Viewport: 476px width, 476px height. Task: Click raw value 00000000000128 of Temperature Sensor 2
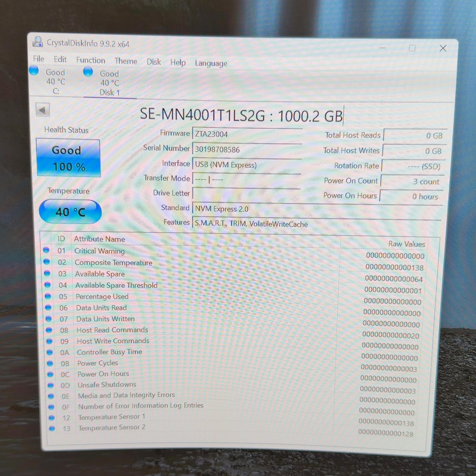[x=386, y=433]
